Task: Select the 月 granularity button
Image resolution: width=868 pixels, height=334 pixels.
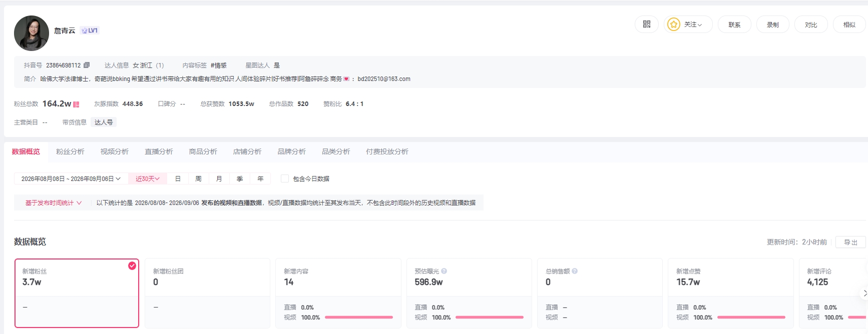Action: click(219, 178)
